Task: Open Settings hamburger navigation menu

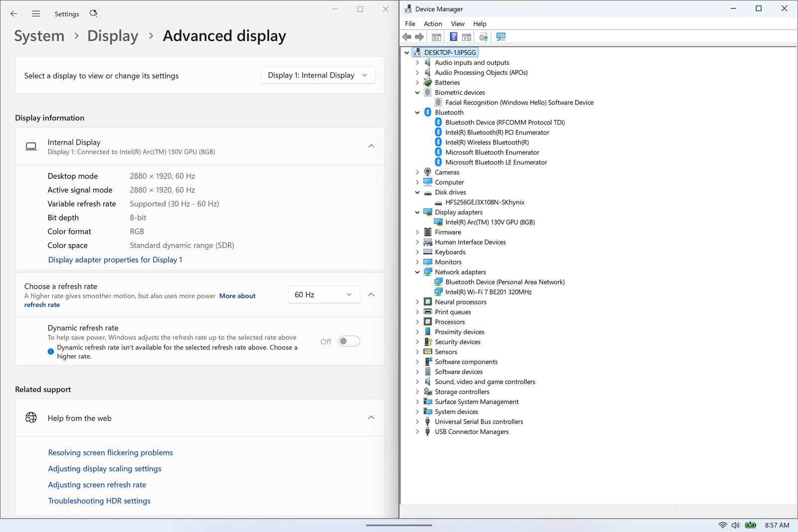Action: [36, 14]
